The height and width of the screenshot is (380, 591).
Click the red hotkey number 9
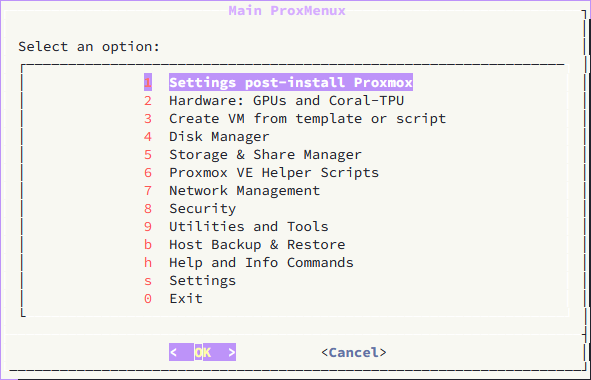tap(148, 227)
